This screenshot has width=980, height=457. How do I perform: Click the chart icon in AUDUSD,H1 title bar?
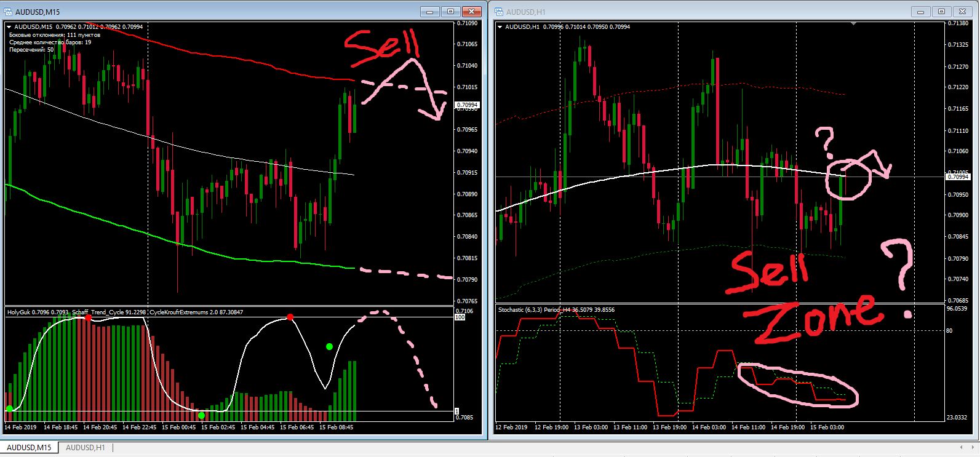click(x=499, y=12)
